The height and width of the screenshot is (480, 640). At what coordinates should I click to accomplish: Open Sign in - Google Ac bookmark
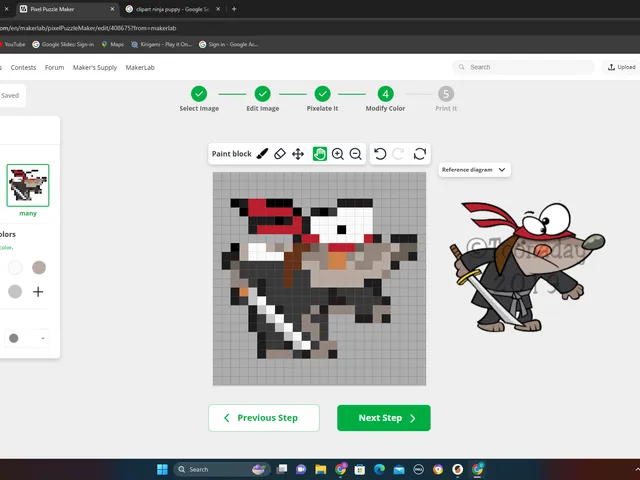coord(229,44)
